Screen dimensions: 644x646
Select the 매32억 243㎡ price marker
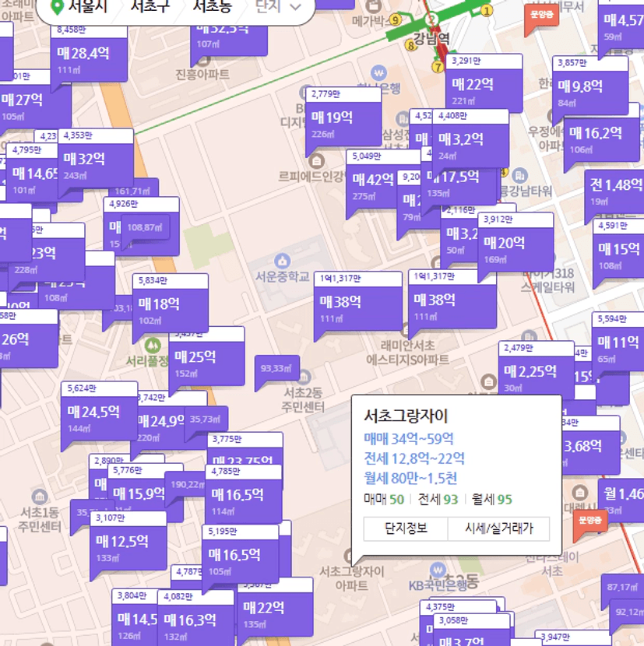point(96,160)
